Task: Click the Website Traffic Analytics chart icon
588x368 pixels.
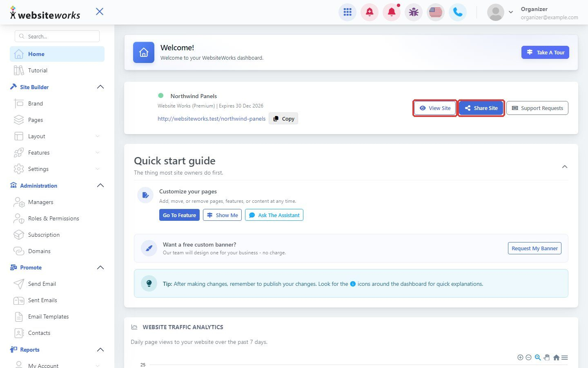Action: pos(134,327)
